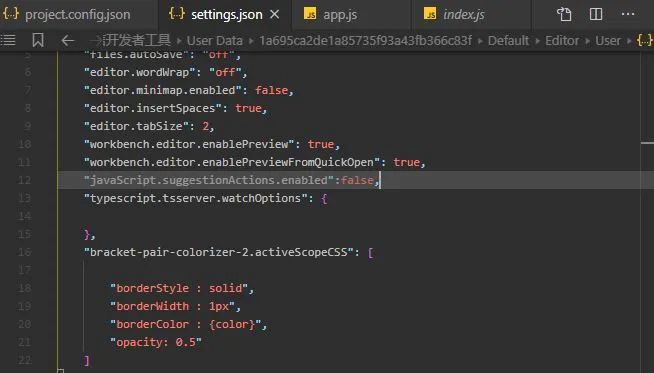Click the "borderStyle : solid" string

[179, 288]
